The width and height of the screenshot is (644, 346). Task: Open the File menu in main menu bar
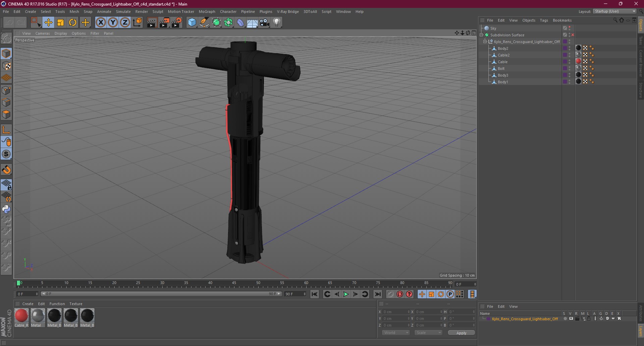click(6, 11)
